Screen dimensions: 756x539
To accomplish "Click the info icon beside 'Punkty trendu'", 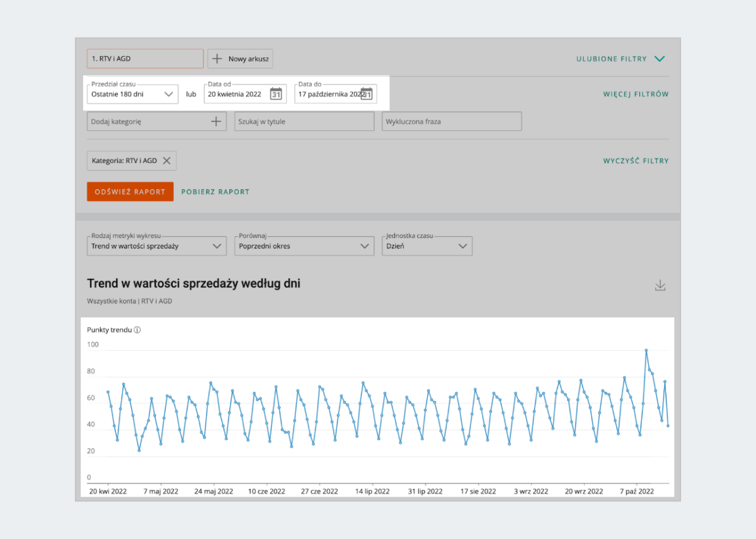I will pos(137,330).
